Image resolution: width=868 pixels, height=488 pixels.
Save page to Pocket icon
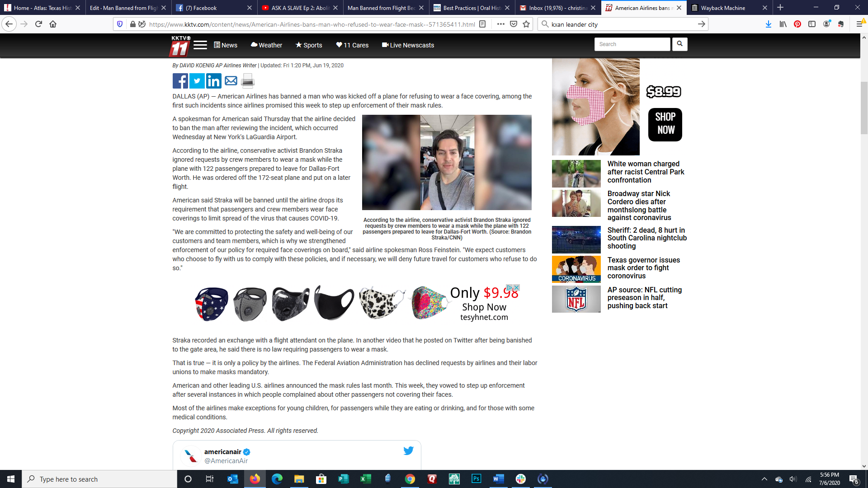click(514, 24)
